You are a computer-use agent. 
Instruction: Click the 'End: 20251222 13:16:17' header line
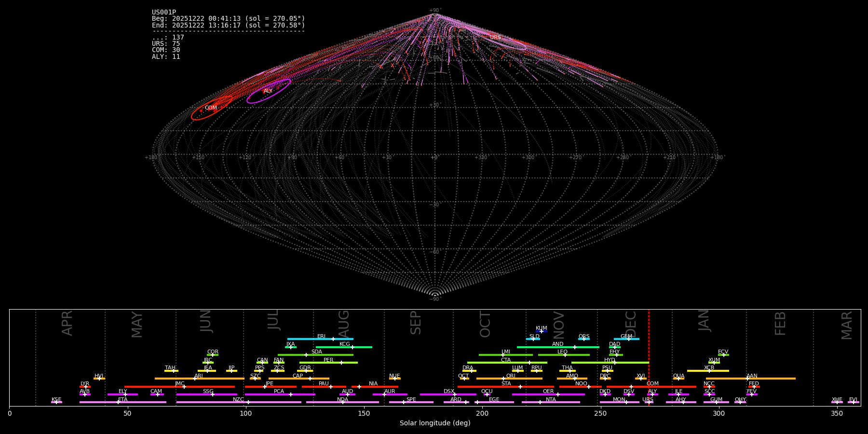pos(229,25)
